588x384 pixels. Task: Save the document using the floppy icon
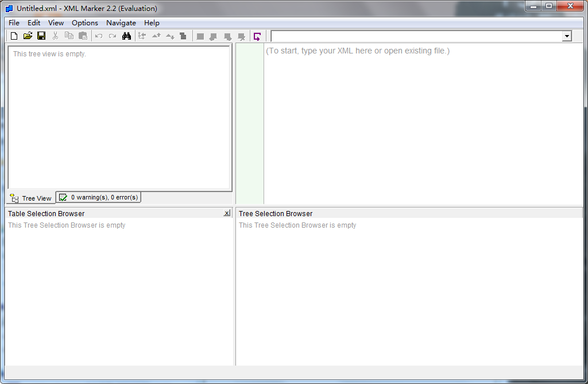pos(41,36)
